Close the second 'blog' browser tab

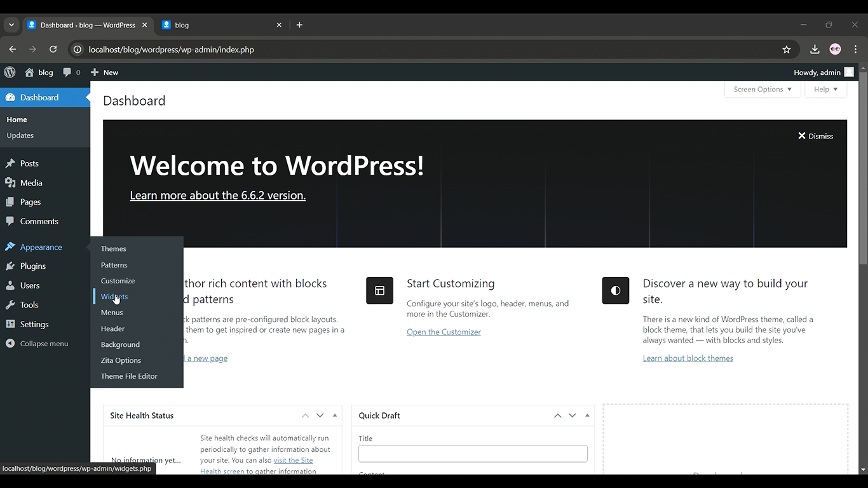(279, 25)
